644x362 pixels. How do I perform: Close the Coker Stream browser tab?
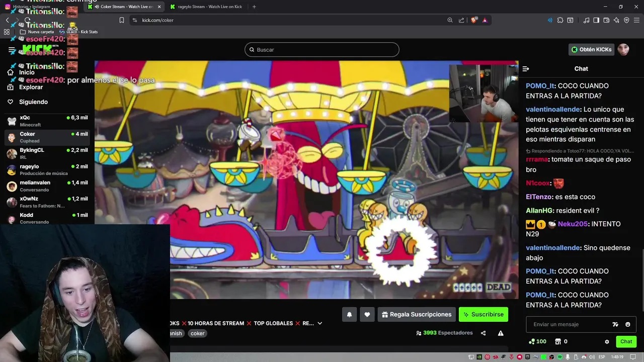(x=159, y=7)
